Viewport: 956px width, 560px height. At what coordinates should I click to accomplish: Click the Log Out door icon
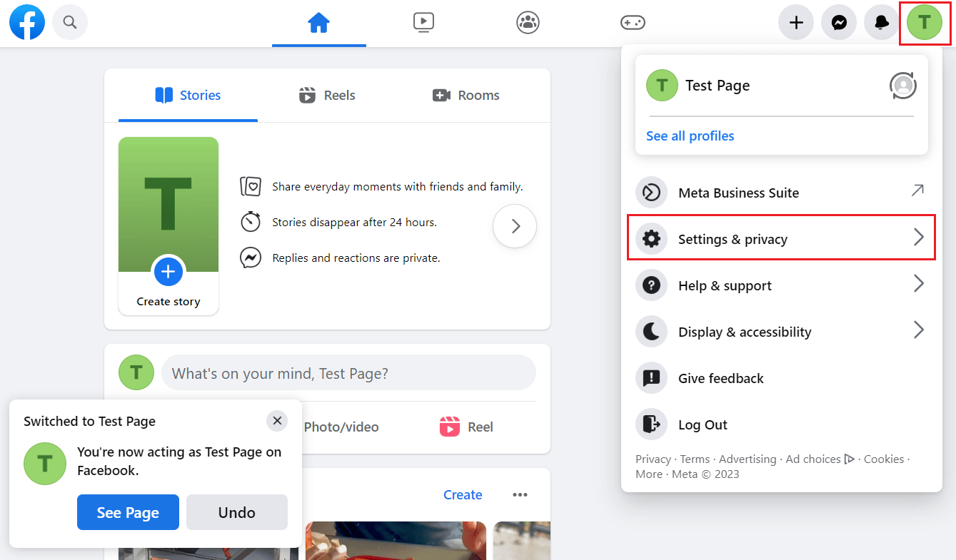651,424
